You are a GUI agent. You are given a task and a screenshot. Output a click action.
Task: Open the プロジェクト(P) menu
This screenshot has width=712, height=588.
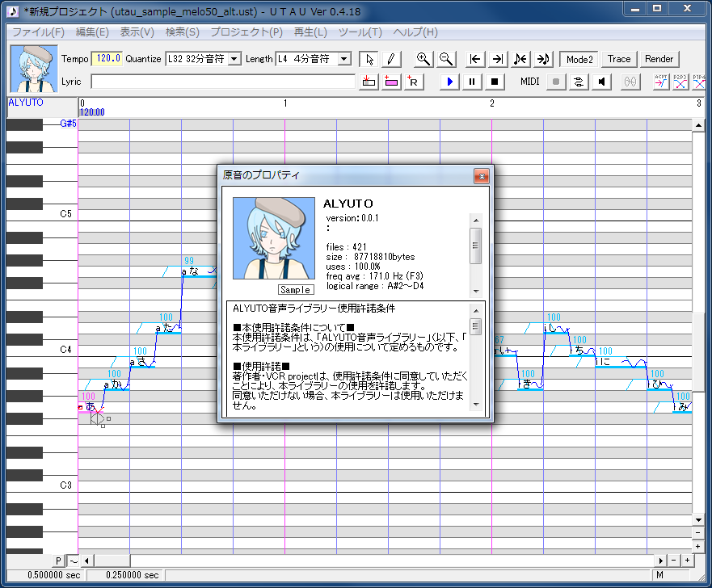point(246,32)
